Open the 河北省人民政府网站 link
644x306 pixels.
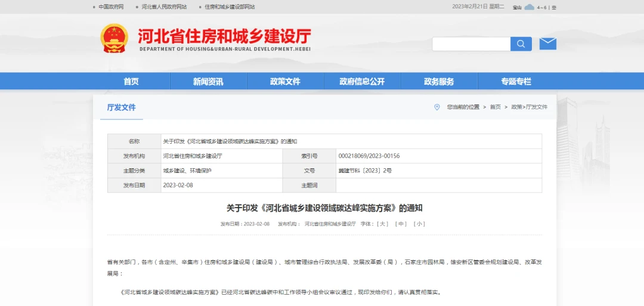coord(164,7)
